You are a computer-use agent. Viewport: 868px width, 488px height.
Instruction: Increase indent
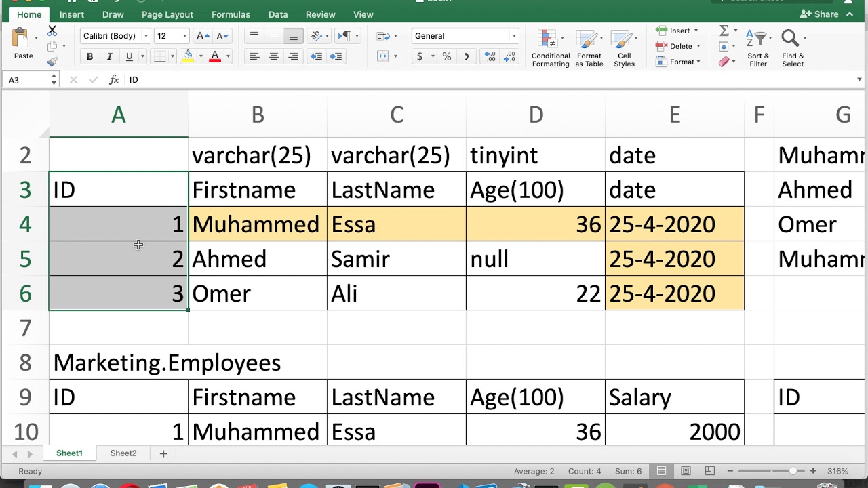coord(336,57)
